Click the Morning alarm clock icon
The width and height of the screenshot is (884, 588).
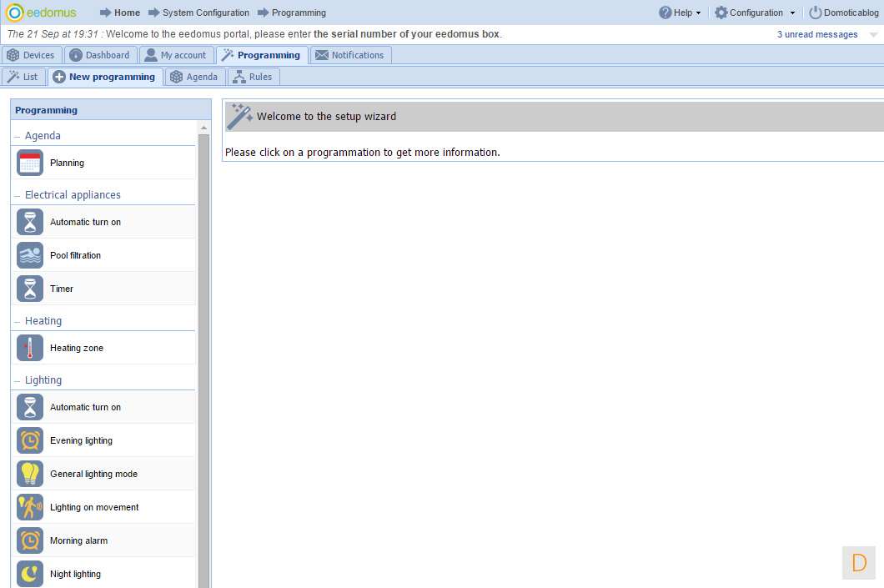[x=30, y=540]
